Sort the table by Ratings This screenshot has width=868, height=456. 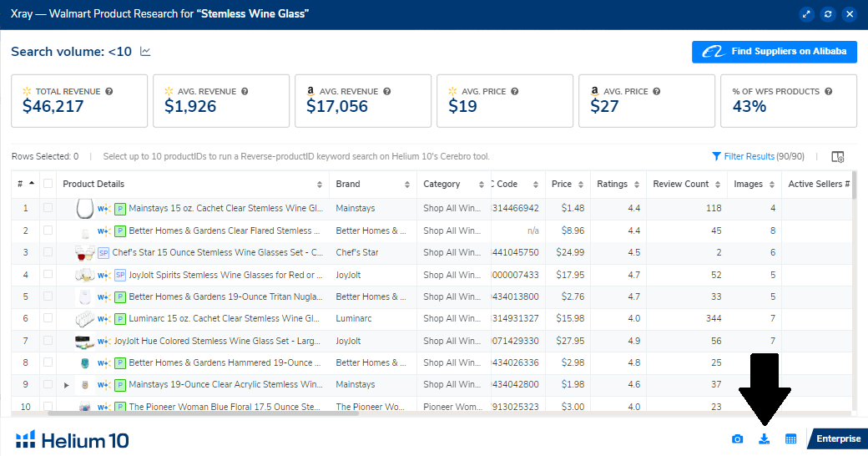pyautogui.click(x=637, y=185)
